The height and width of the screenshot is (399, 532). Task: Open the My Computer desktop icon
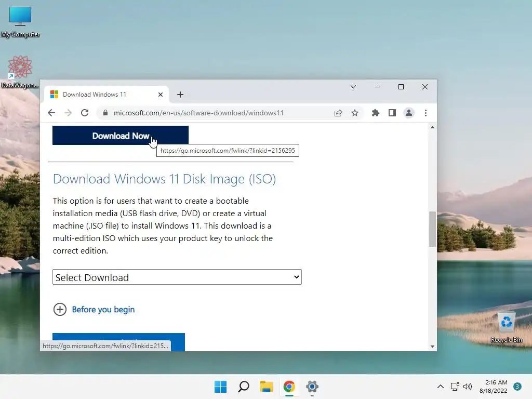pyautogui.click(x=20, y=22)
